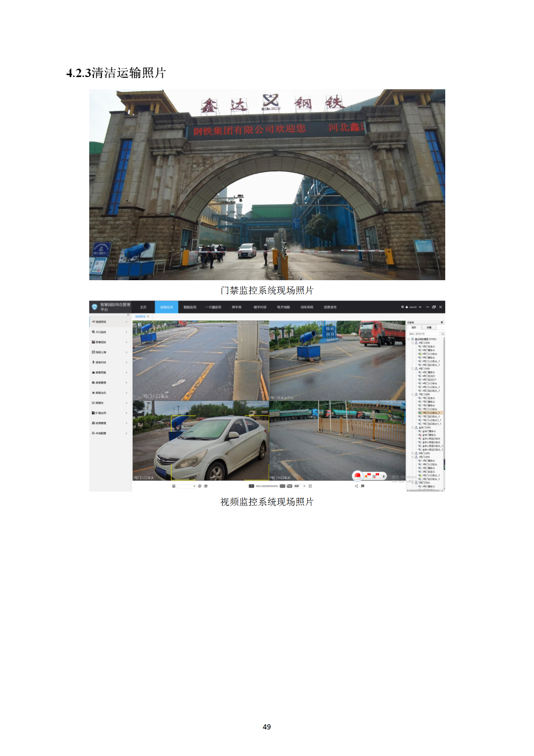The height and width of the screenshot is (756, 534).
Task: Select the video pane showing the red truck
Action: (337, 361)
